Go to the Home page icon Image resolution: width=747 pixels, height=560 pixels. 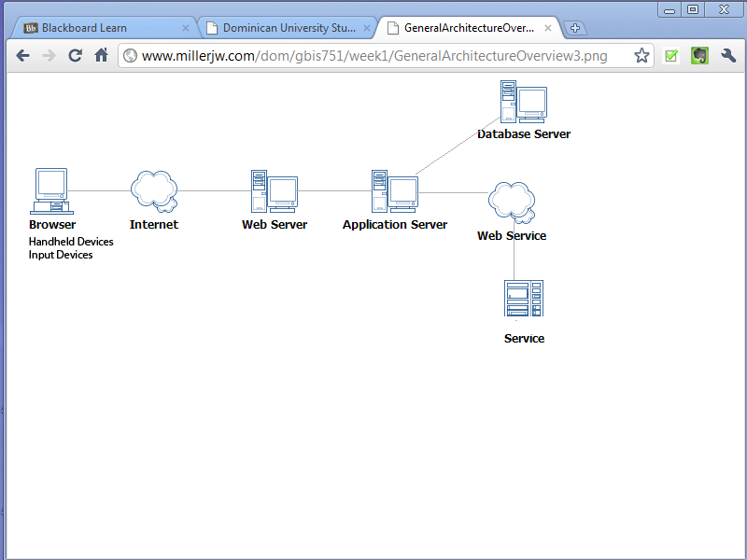(102, 56)
